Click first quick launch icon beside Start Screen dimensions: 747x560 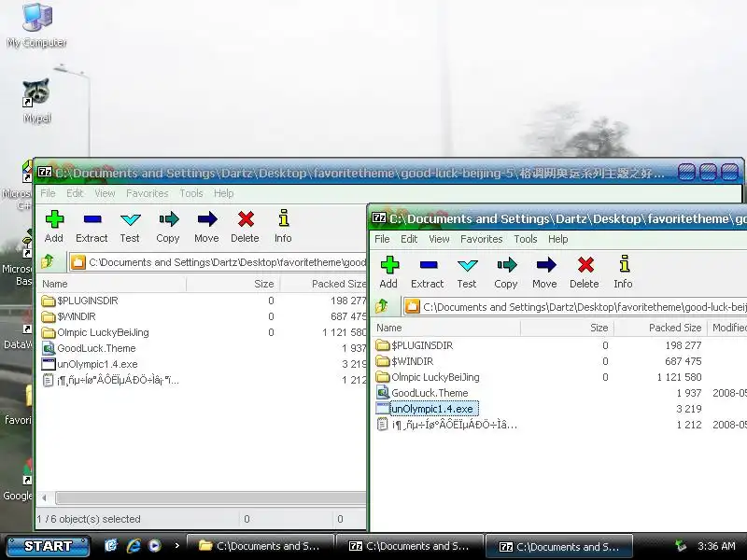(111, 546)
